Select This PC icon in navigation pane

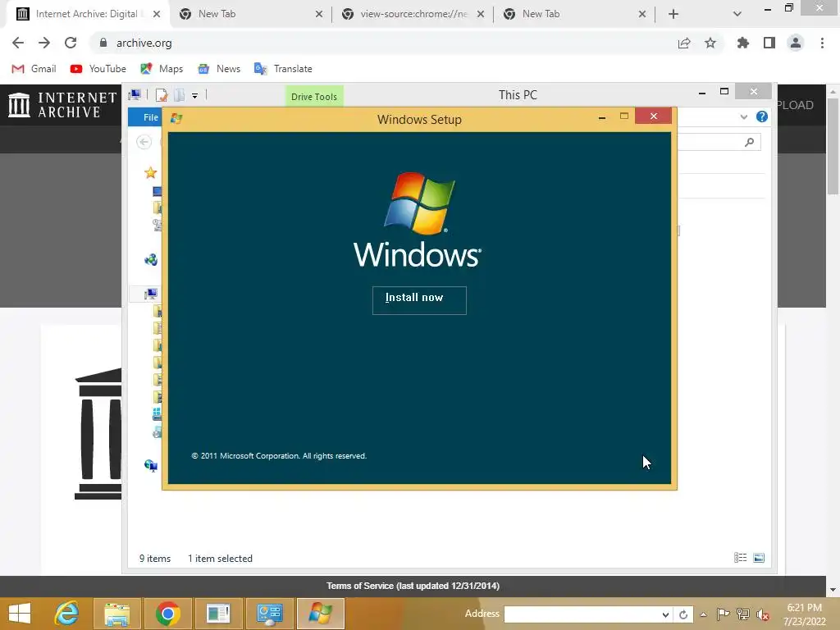coord(151,294)
